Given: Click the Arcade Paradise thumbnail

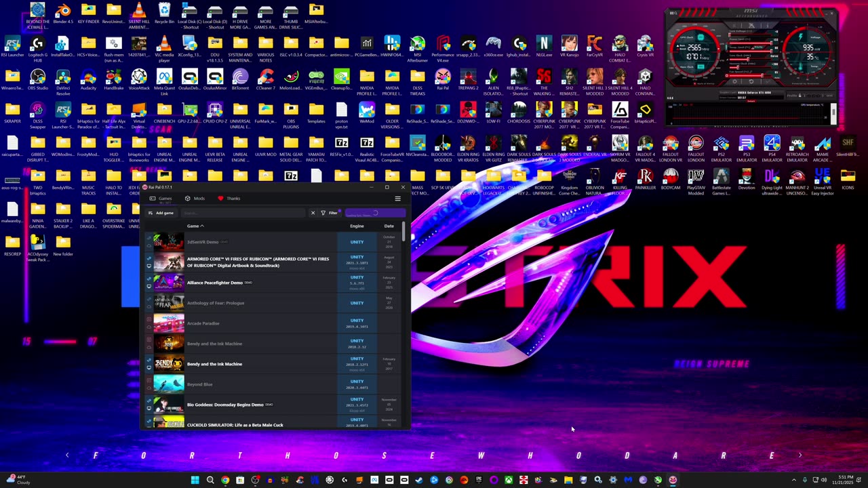Looking at the screenshot, I should coord(169,323).
